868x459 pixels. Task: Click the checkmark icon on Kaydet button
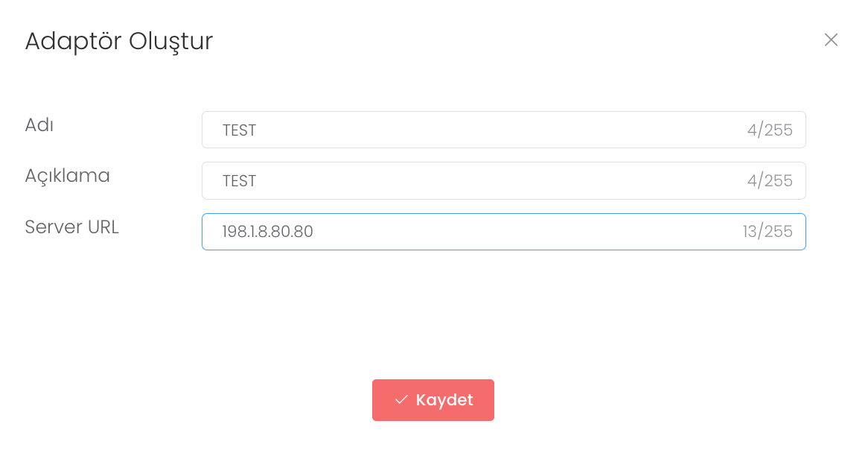[x=401, y=400]
